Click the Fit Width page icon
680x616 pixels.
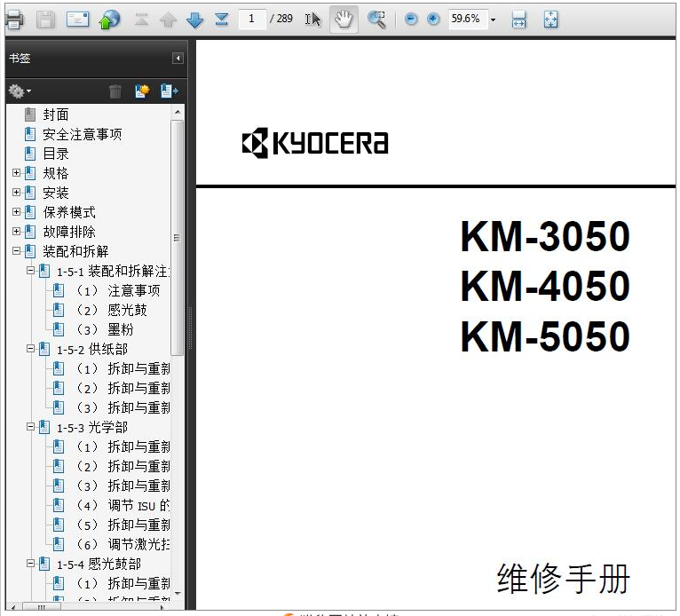(519, 20)
